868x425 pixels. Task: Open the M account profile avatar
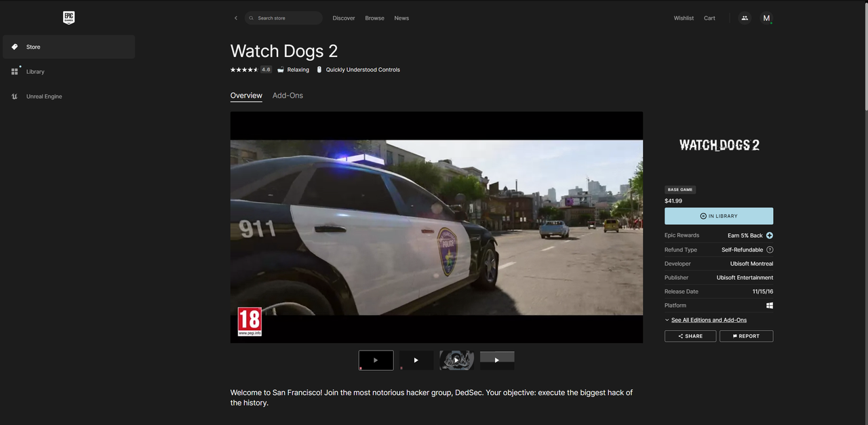coord(766,18)
